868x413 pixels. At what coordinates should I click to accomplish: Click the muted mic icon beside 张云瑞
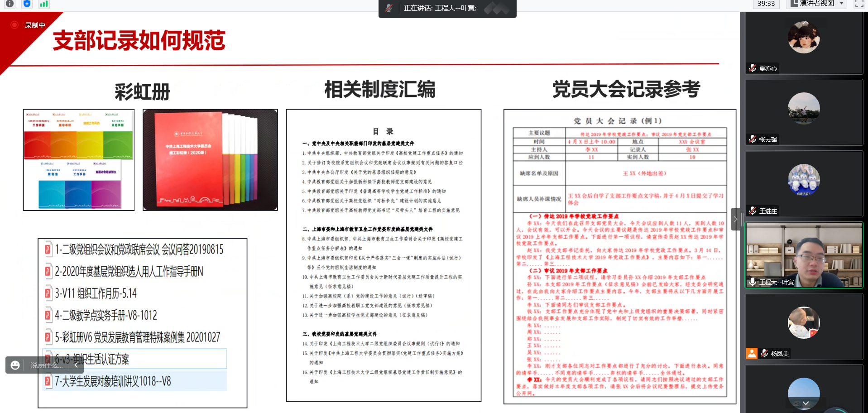[753, 139]
